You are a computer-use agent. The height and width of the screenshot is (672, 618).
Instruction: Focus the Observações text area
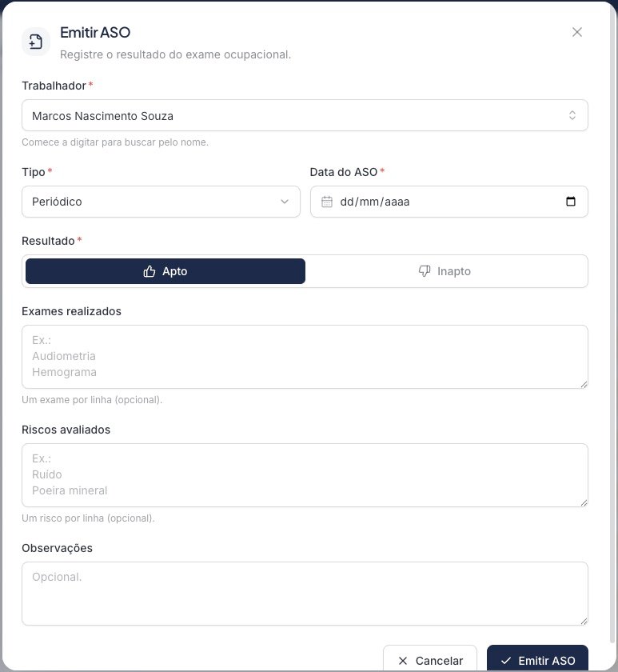point(305,594)
